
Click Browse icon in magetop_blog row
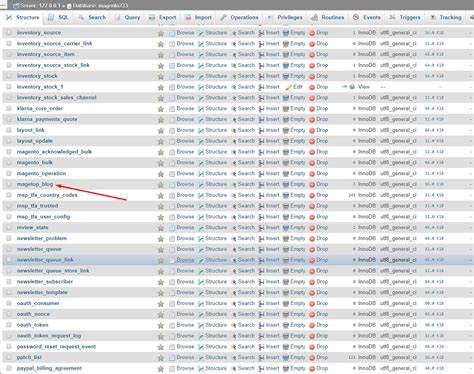172,185
